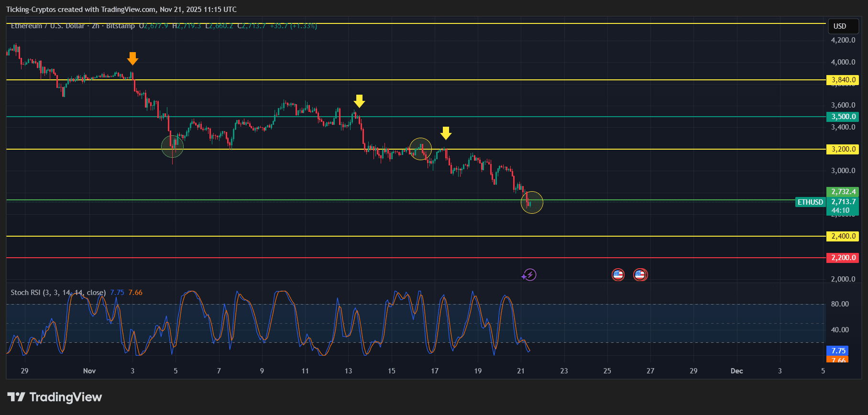
Task: Click the yellow arrow above 3,200 line
Action: 446,133
